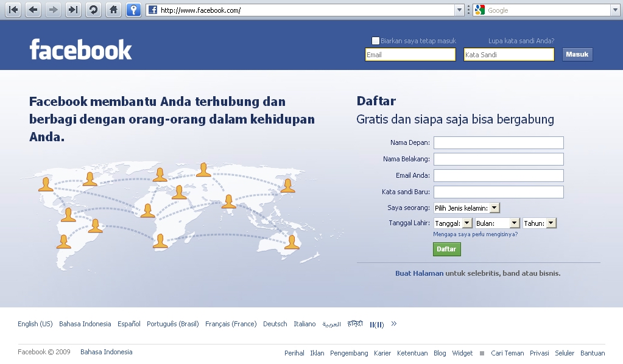Click the browser Forward arrow button
This screenshot has height=364, width=623.
[x=53, y=10]
